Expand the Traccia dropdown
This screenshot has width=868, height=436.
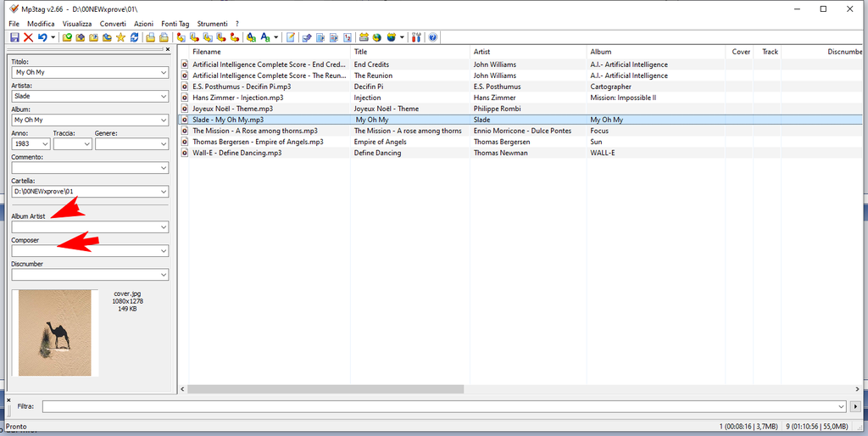[x=86, y=144]
